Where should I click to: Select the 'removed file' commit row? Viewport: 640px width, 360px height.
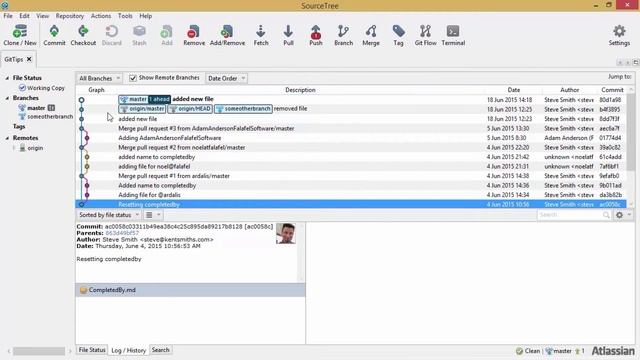click(351, 109)
